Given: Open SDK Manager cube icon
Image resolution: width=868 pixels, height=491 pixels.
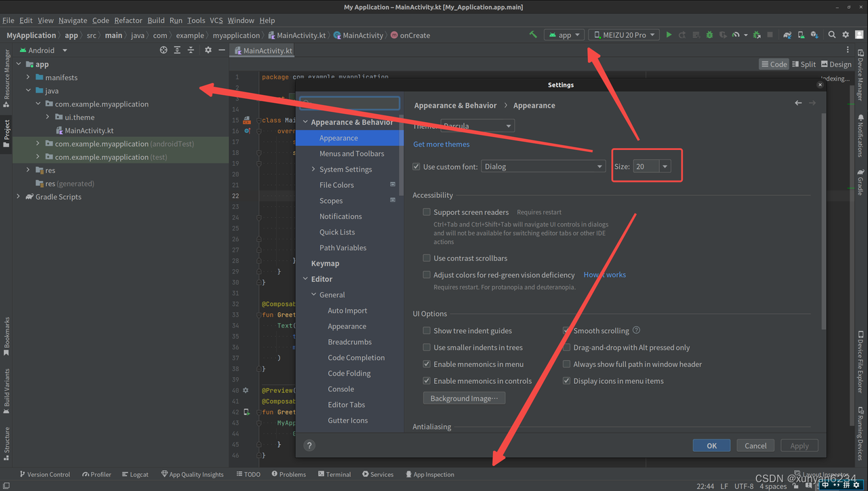Looking at the screenshot, I should click(x=814, y=35).
